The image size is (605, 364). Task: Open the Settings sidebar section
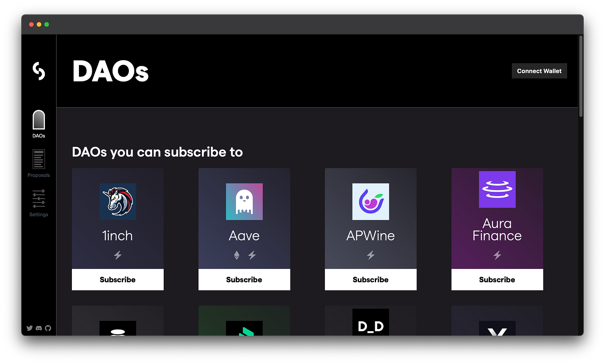tap(39, 203)
